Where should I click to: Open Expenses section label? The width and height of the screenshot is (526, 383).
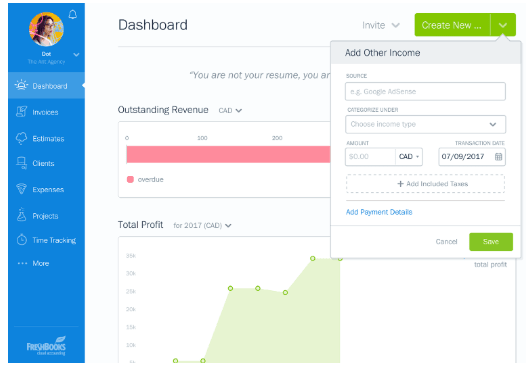click(48, 189)
